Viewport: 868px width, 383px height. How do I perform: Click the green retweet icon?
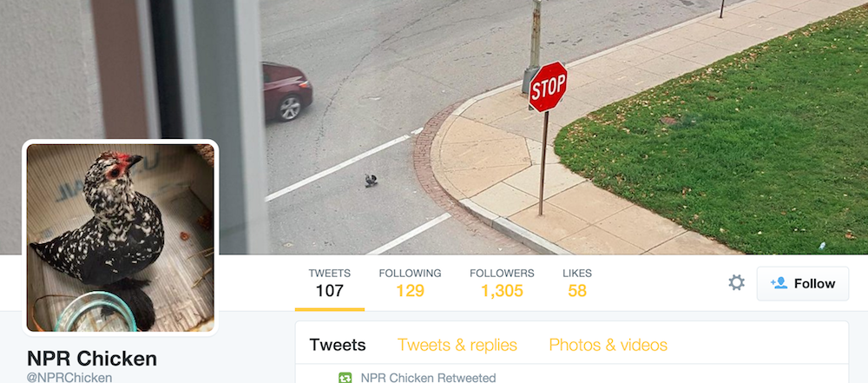point(345,378)
